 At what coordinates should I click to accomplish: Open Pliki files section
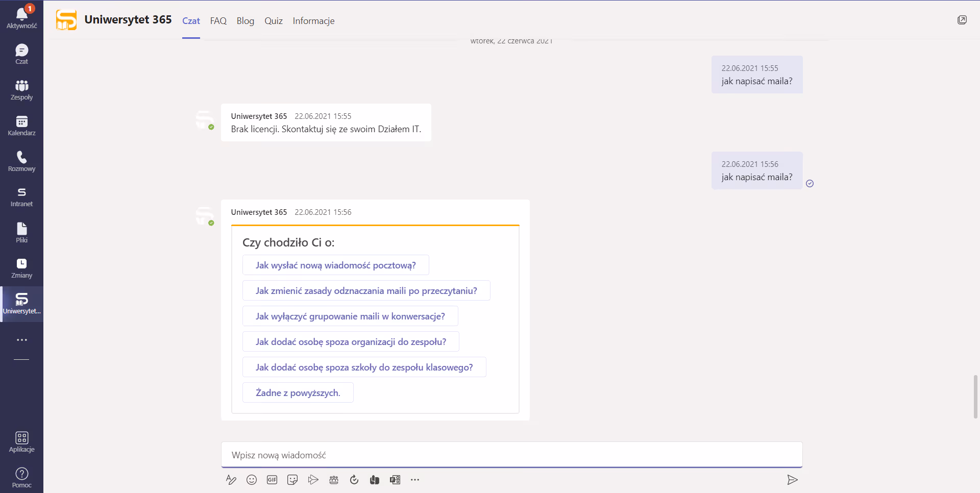(21, 232)
